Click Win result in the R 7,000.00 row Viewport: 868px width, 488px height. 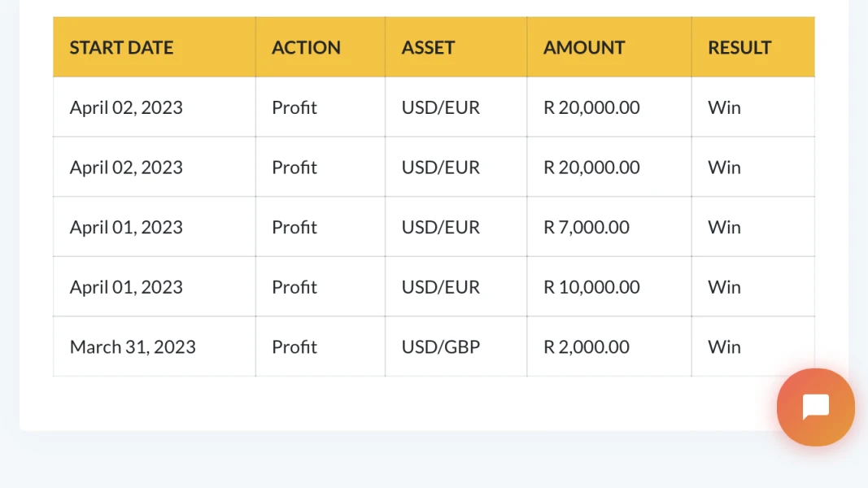click(724, 227)
